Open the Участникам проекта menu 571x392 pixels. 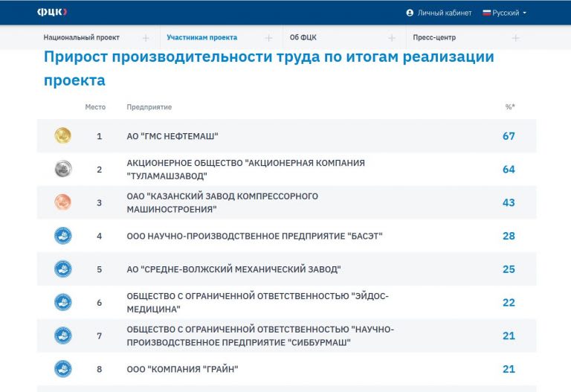(201, 38)
